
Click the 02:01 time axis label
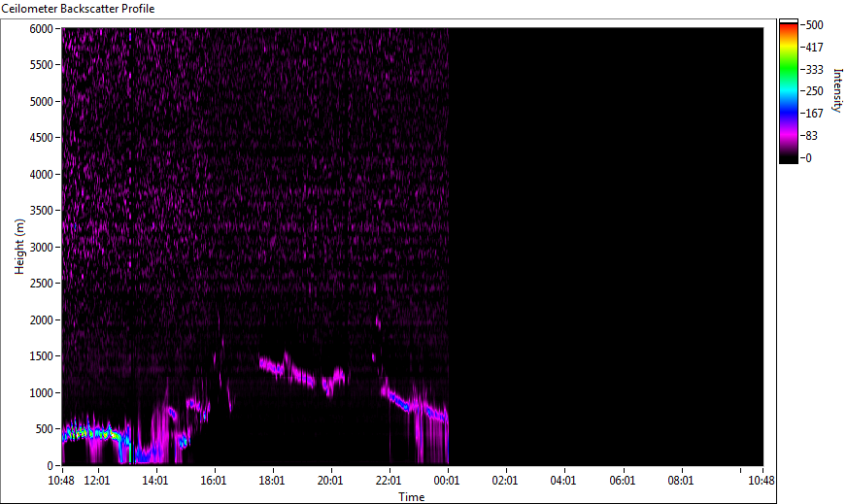tap(505, 481)
